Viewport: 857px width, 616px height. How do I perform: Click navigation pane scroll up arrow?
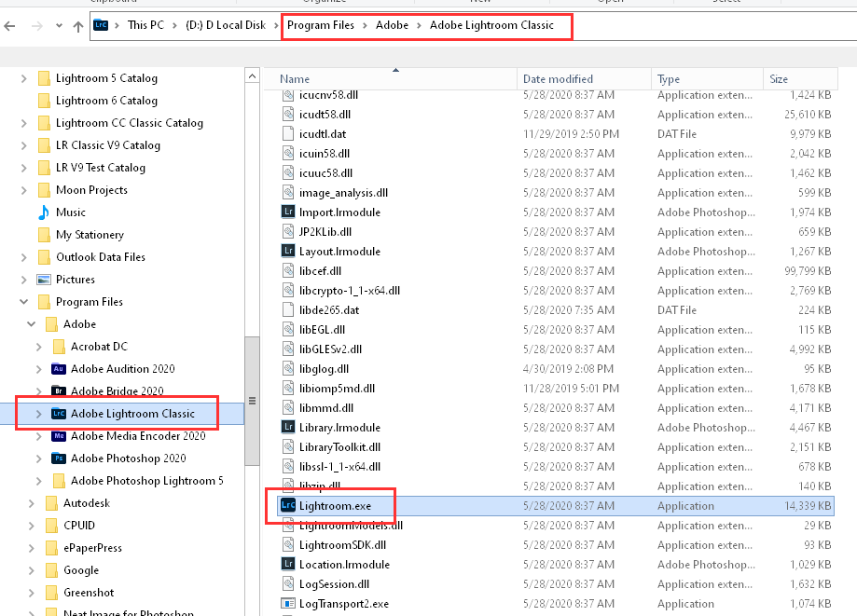click(252, 75)
